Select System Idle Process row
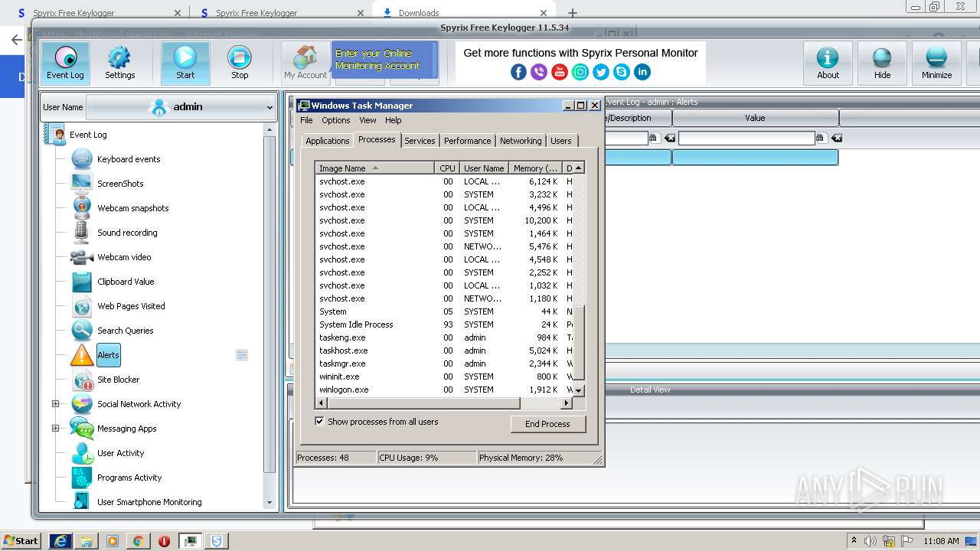This screenshot has width=980, height=551. coord(445,324)
